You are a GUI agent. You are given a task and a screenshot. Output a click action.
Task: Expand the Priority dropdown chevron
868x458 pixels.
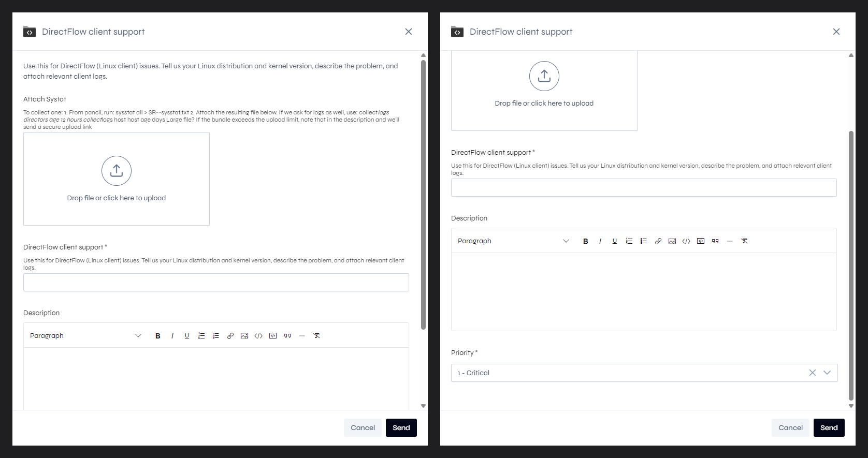(827, 373)
